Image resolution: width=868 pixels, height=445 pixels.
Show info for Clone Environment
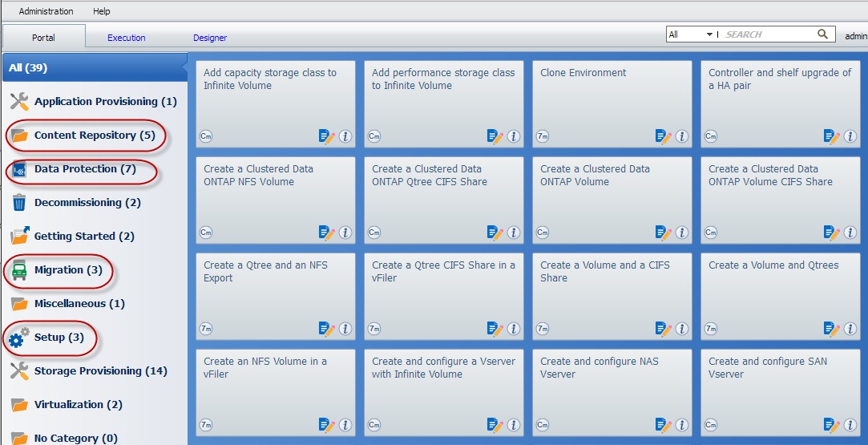(682, 136)
